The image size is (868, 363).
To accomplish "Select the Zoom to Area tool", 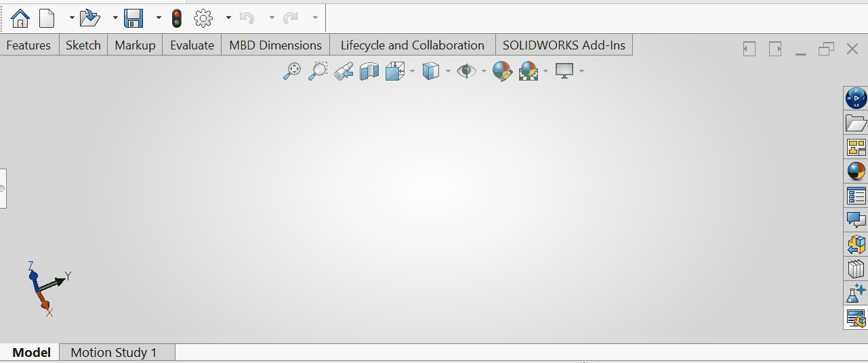I will pos(318,71).
